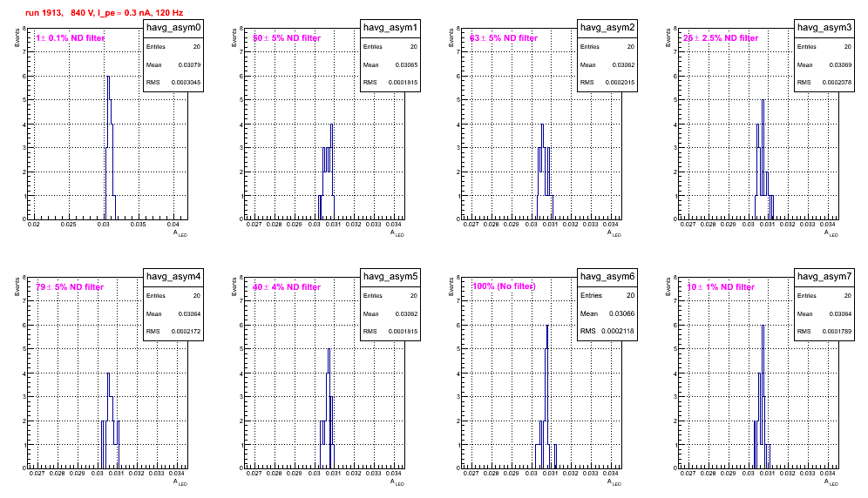The height and width of the screenshot is (498, 868).
Task: Click Mean value 0.03062 in havg_asym2
Action: [x=623, y=64]
